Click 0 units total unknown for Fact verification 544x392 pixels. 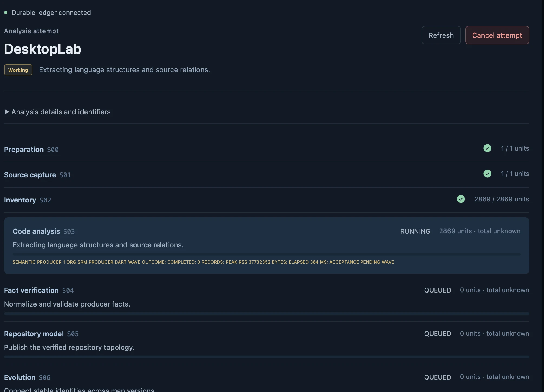494,290
